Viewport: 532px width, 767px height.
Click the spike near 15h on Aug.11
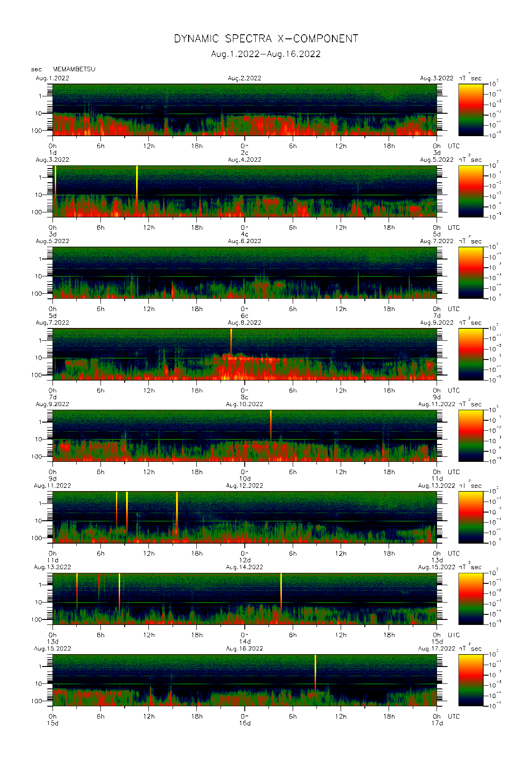click(x=177, y=512)
